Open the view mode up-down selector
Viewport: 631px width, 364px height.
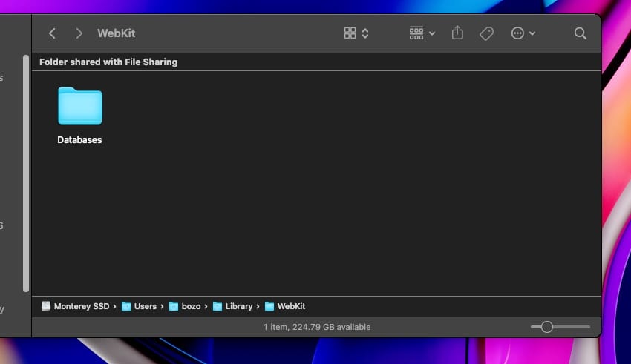pyautogui.click(x=365, y=33)
